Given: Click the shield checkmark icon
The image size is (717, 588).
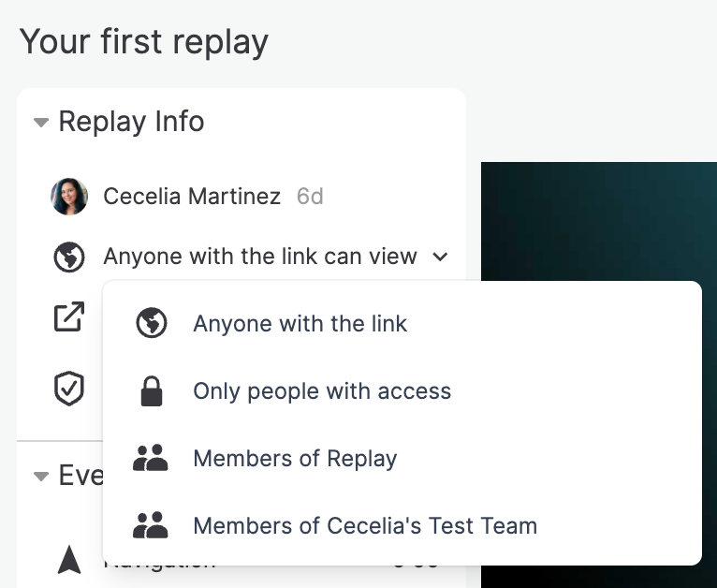Looking at the screenshot, I should point(69,389).
